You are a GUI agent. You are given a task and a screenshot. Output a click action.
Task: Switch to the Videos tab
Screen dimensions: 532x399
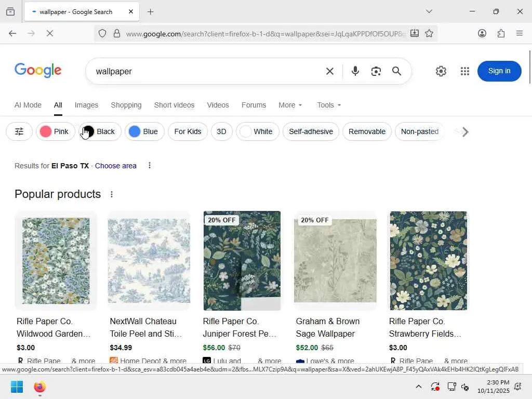tap(218, 105)
